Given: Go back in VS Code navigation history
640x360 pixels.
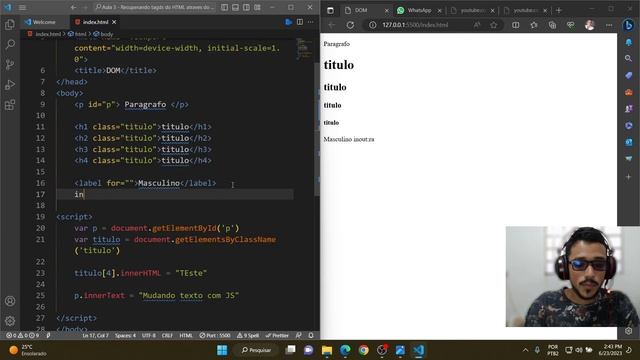Looking at the screenshot, I should tap(73, 7).
